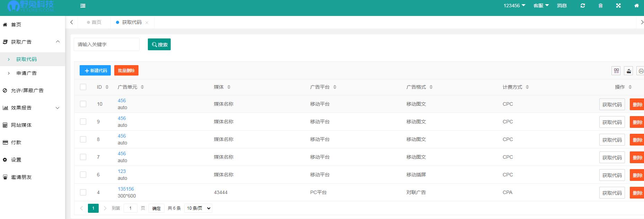Sort by 操作 column arrows

pyautogui.click(x=630, y=87)
